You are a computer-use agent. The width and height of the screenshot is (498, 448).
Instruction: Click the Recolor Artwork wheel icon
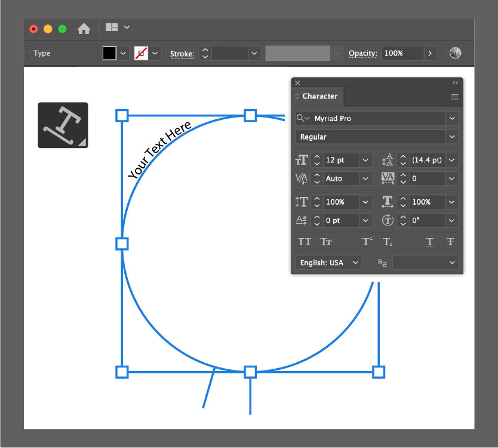click(455, 53)
